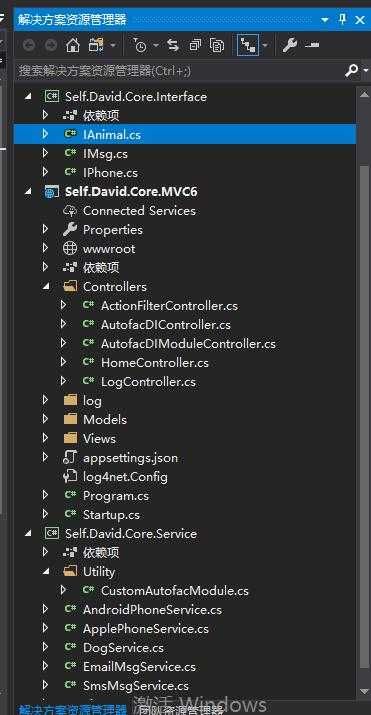Switch to the Team Explorer bottom tab
The width and height of the screenshot is (371, 715).
pos(182,710)
